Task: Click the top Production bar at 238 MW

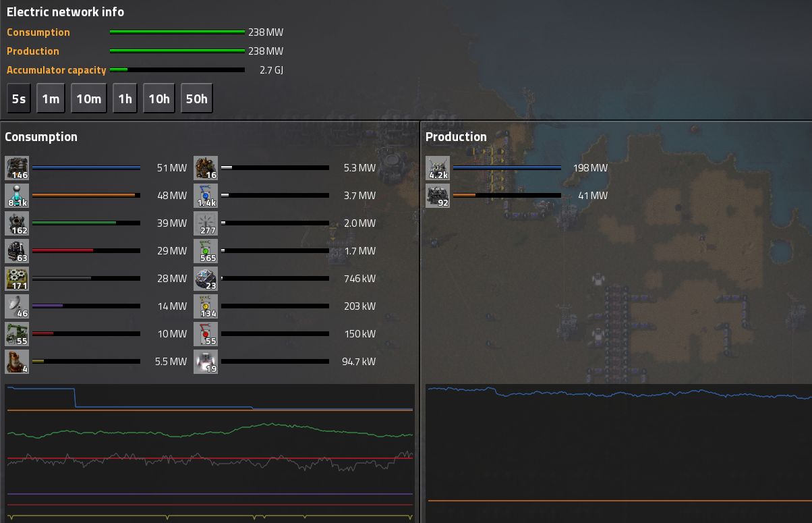Action: coord(177,51)
